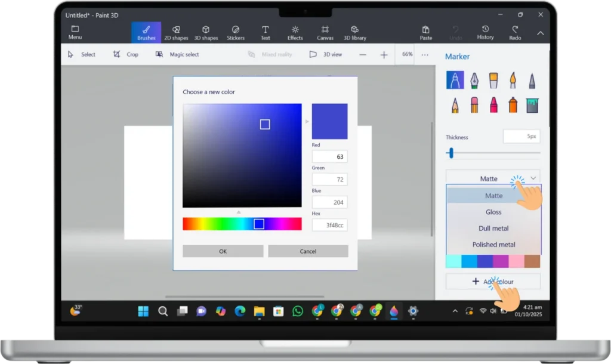Select the Pixel pen tool
Screen dimensions: 611x364
532,80
